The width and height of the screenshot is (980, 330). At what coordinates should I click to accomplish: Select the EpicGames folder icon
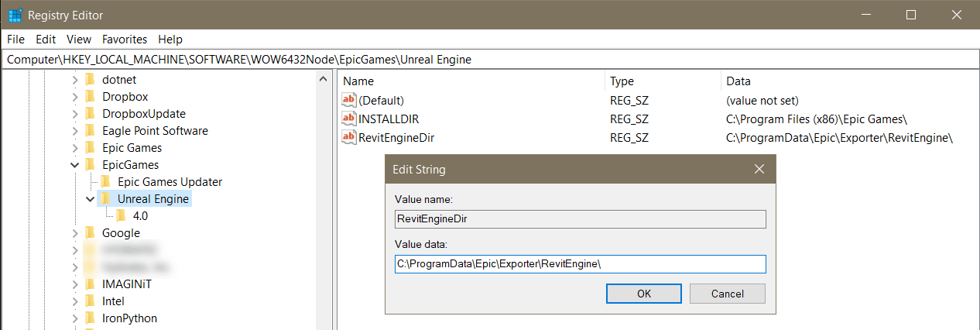pyautogui.click(x=90, y=165)
